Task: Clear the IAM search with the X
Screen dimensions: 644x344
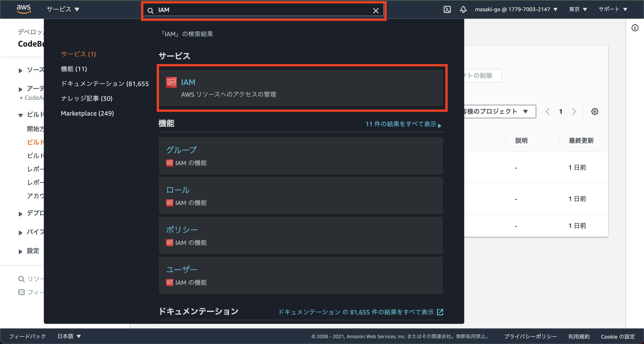Action: point(376,11)
